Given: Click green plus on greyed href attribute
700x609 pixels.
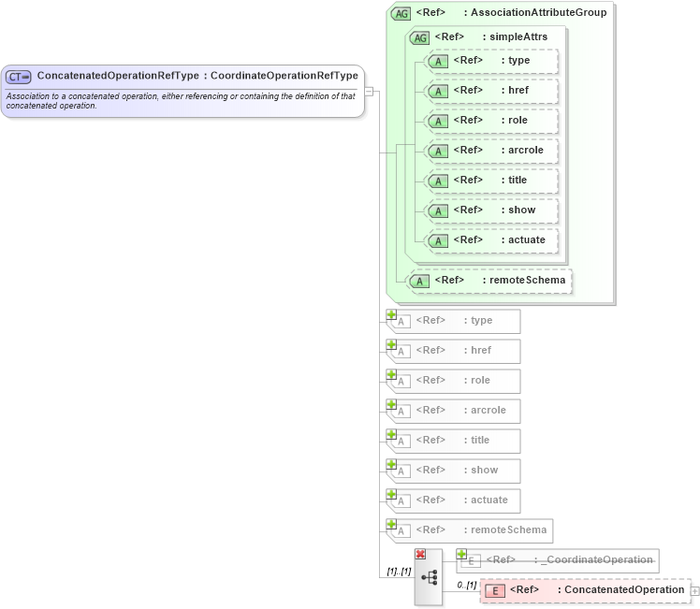Looking at the screenshot, I should tap(391, 344).
